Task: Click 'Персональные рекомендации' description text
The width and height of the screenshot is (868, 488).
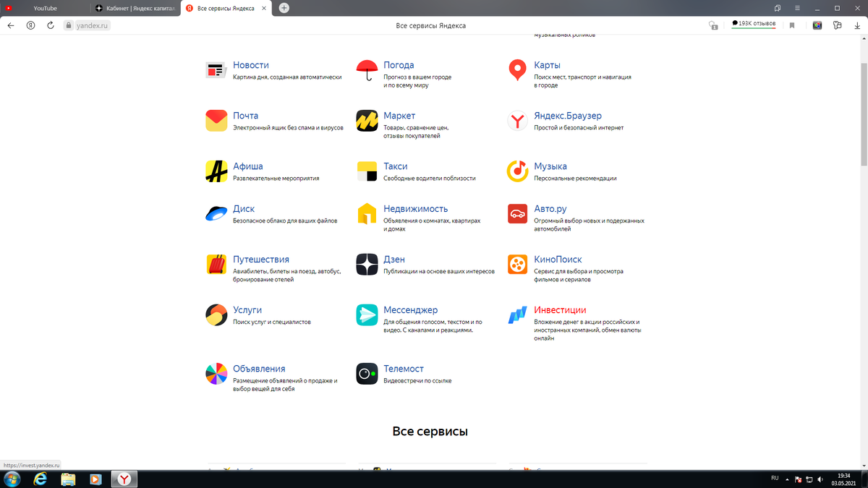Action: pyautogui.click(x=575, y=178)
